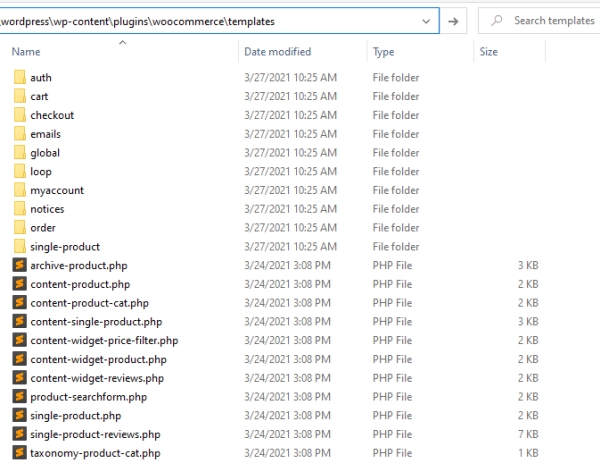Select the file single-product.php
This screenshot has width=600, height=471.
click(x=75, y=416)
